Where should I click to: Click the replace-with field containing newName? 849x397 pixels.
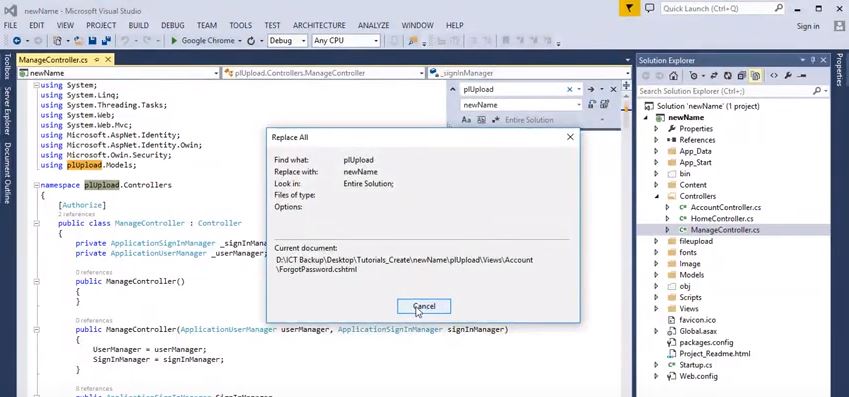click(x=521, y=105)
